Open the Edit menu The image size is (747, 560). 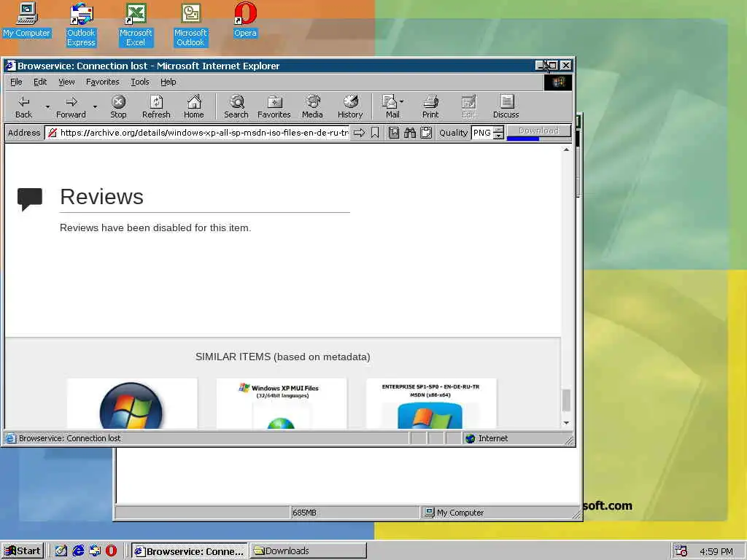tap(40, 82)
